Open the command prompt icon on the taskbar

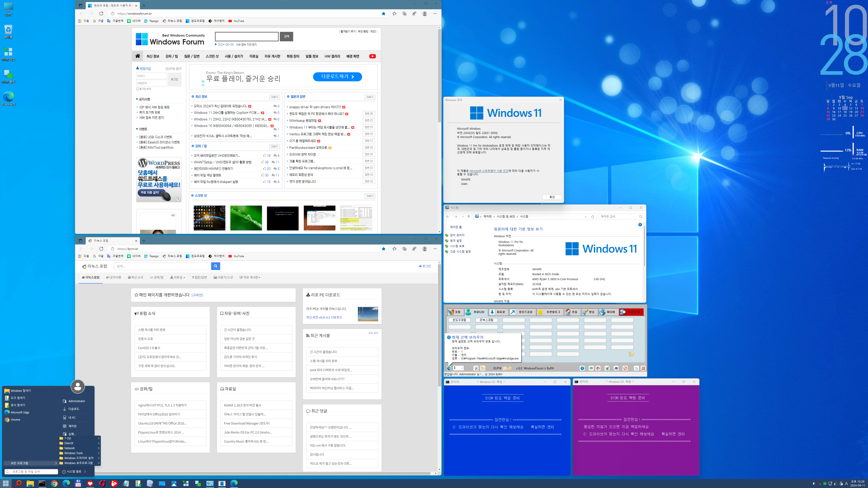click(42, 484)
